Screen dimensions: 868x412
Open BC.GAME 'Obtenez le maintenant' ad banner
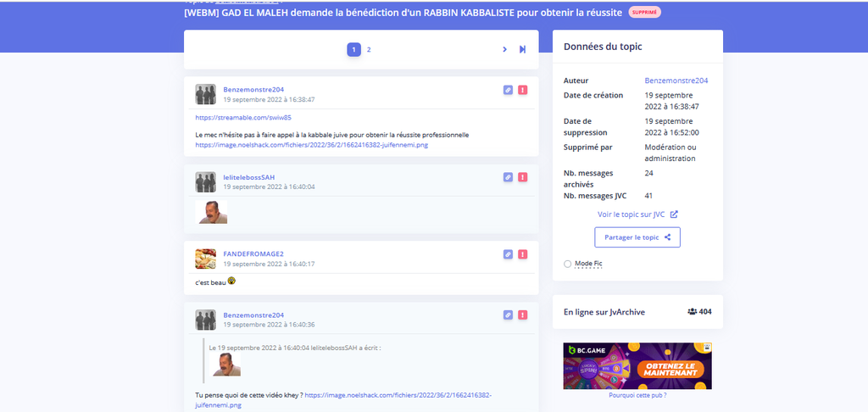[x=637, y=366]
